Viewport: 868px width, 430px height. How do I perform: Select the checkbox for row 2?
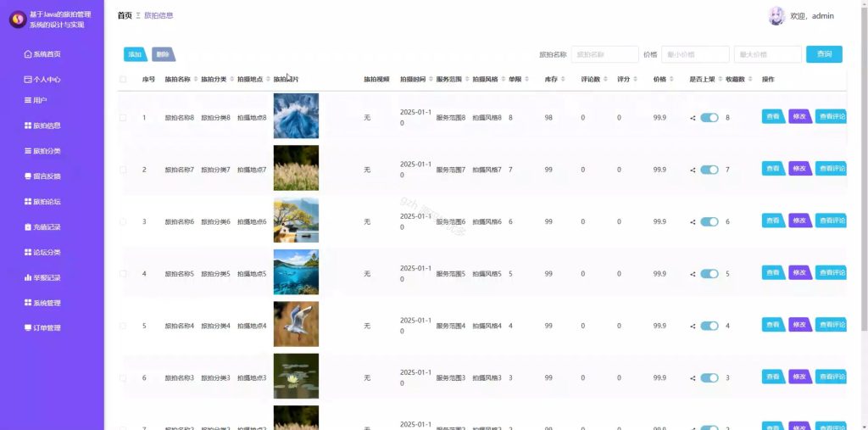[123, 170]
